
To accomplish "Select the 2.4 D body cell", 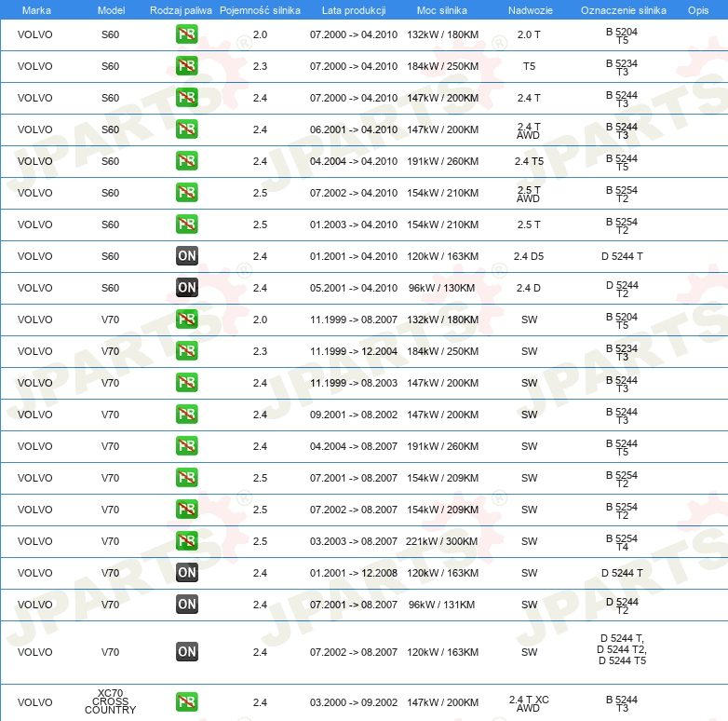I will (529, 288).
